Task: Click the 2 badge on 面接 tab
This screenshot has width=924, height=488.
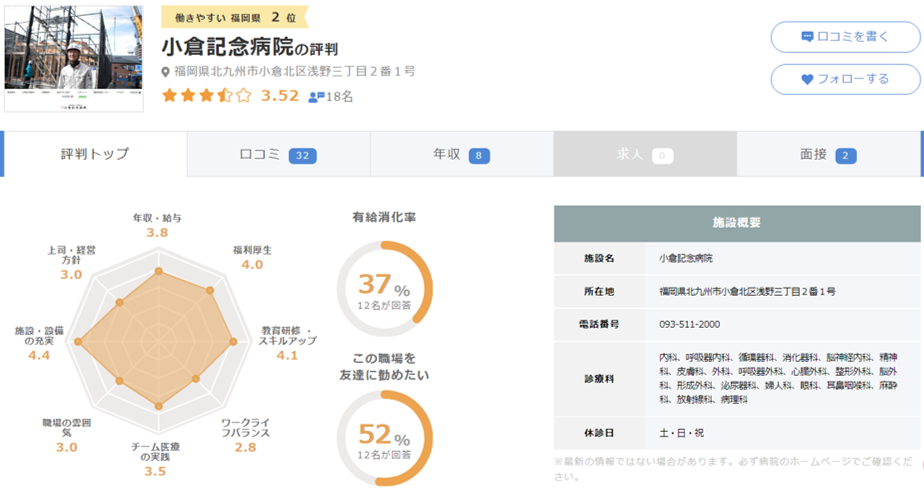Action: [846, 156]
